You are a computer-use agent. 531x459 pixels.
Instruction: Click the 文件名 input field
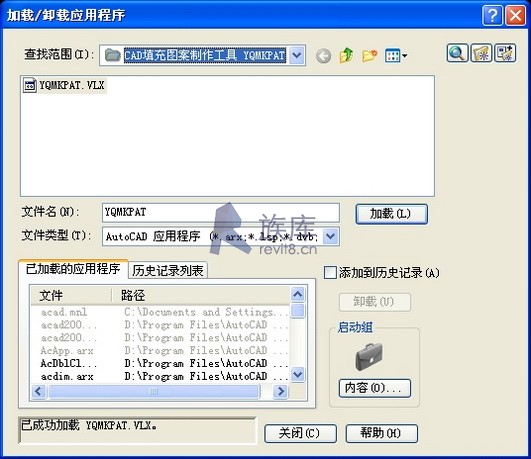pyautogui.click(x=220, y=212)
